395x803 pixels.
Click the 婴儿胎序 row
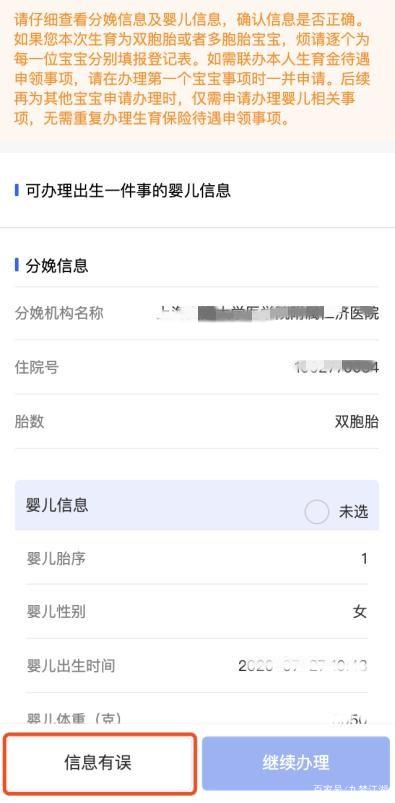point(197,558)
